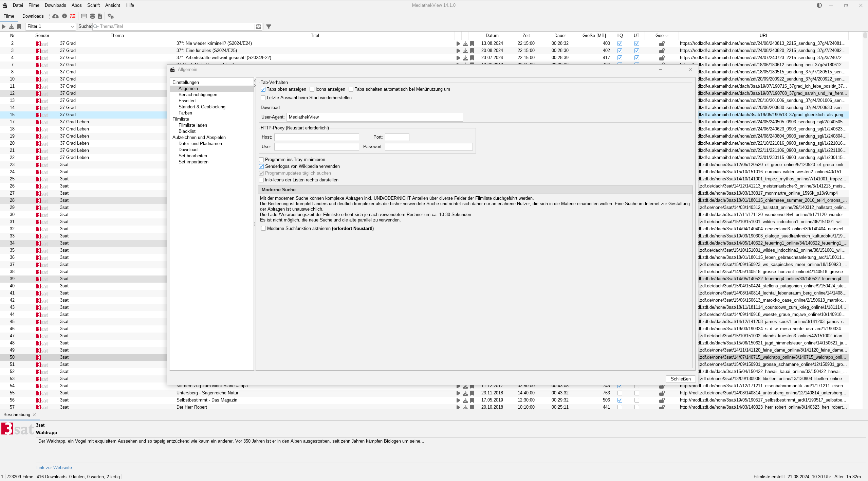868x481 pixels.
Task: Sort by the Datum column header
Action: click(x=492, y=36)
